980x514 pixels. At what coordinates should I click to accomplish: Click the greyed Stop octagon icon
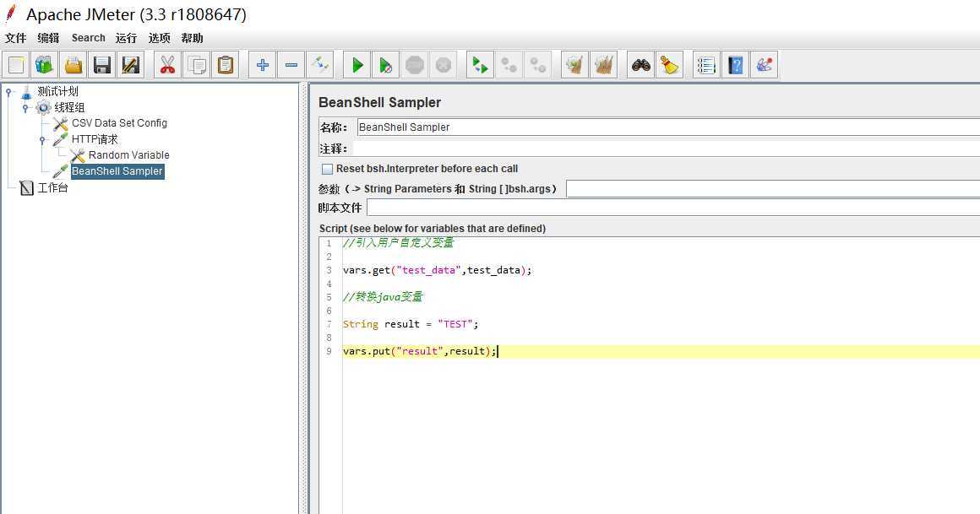click(415, 65)
